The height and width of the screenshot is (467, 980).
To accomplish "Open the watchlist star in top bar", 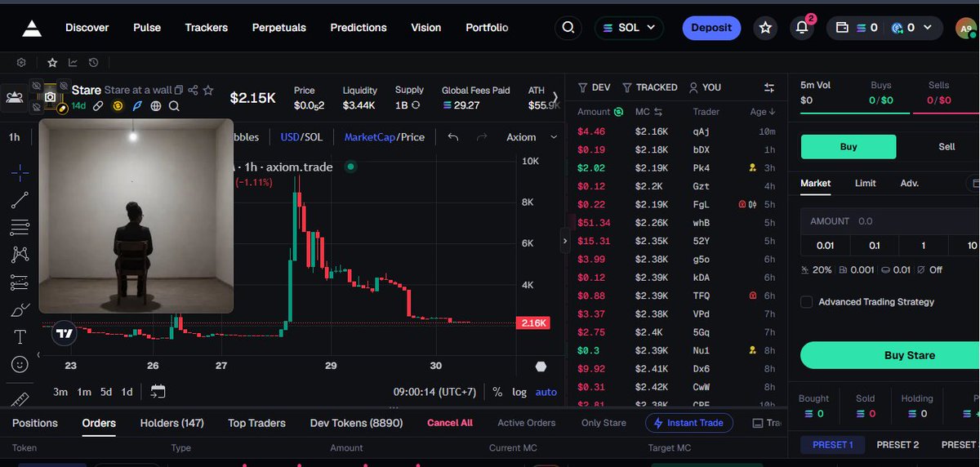I will point(765,28).
